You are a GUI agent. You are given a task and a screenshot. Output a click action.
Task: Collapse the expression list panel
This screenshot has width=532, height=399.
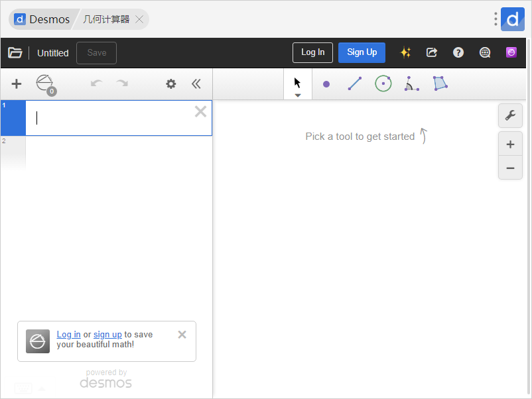(x=196, y=84)
